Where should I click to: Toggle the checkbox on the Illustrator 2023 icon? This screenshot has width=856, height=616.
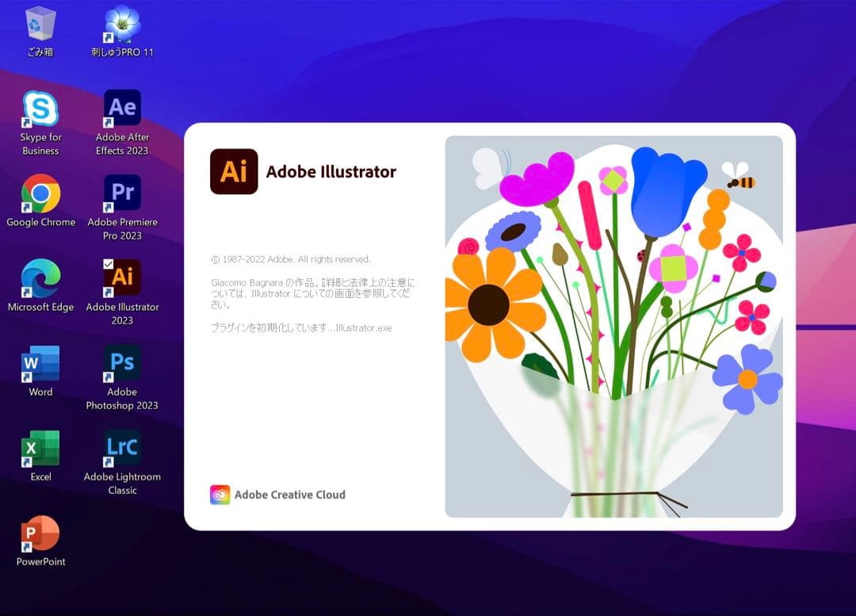click(109, 264)
